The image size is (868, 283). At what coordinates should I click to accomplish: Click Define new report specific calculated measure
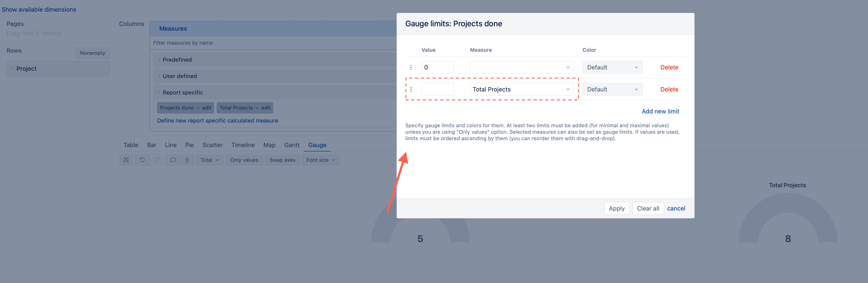(217, 121)
